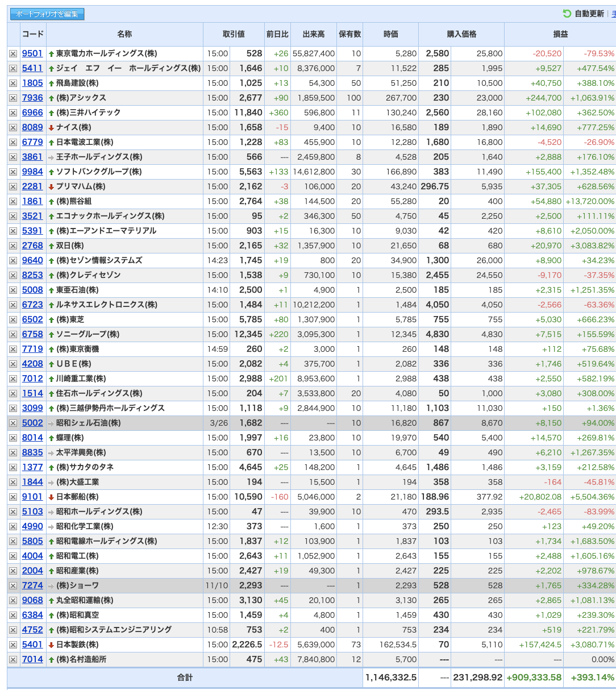
Task: Click the 名称 column header
Action: 124,34
